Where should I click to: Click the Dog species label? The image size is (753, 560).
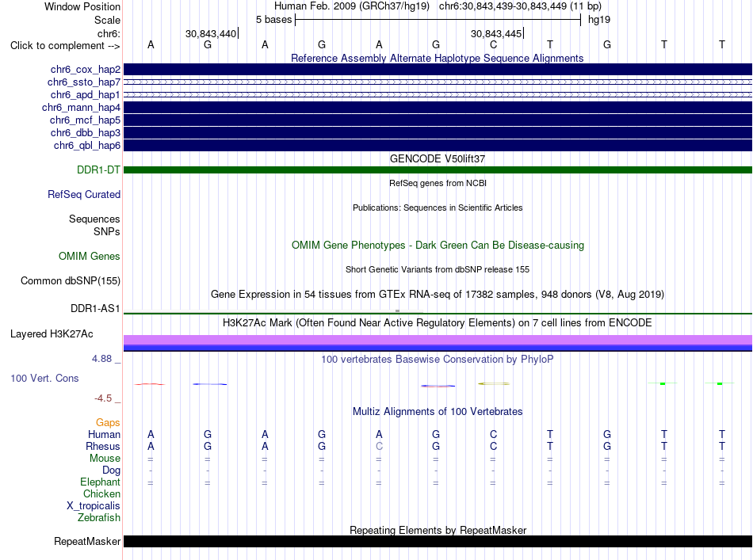tap(112, 470)
